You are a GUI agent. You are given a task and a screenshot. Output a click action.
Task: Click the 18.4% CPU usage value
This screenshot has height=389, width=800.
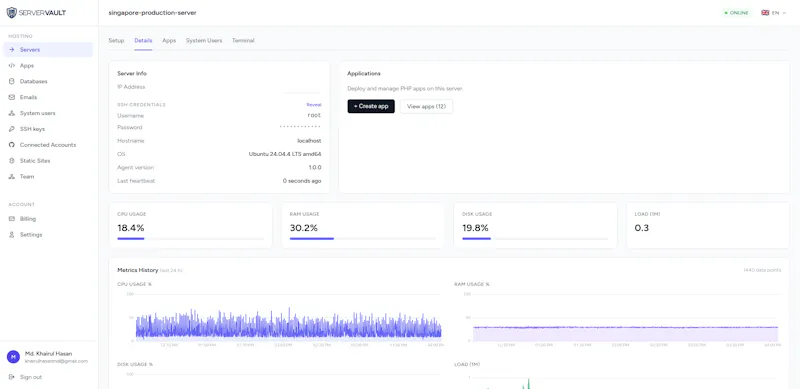pyautogui.click(x=131, y=228)
